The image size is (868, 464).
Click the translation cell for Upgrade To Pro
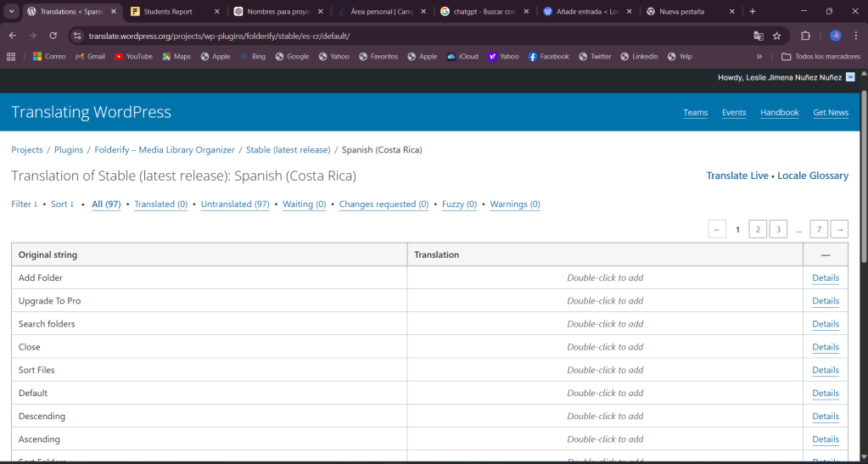point(604,301)
